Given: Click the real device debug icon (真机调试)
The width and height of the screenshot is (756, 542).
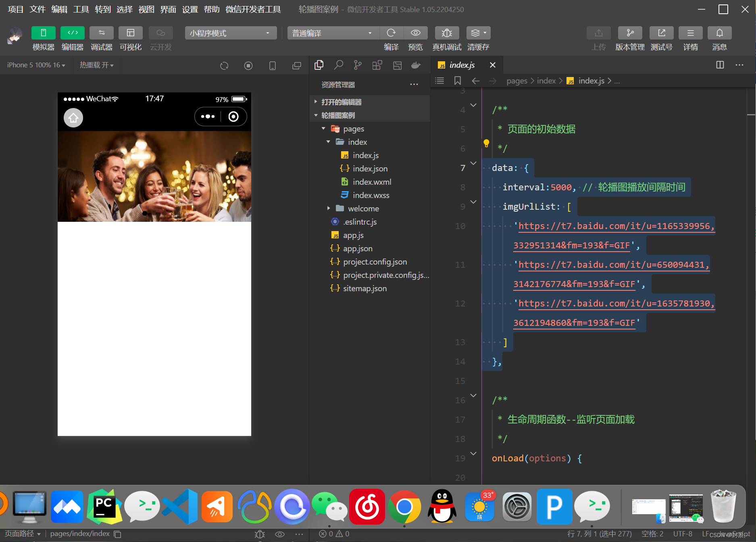Looking at the screenshot, I should [447, 33].
